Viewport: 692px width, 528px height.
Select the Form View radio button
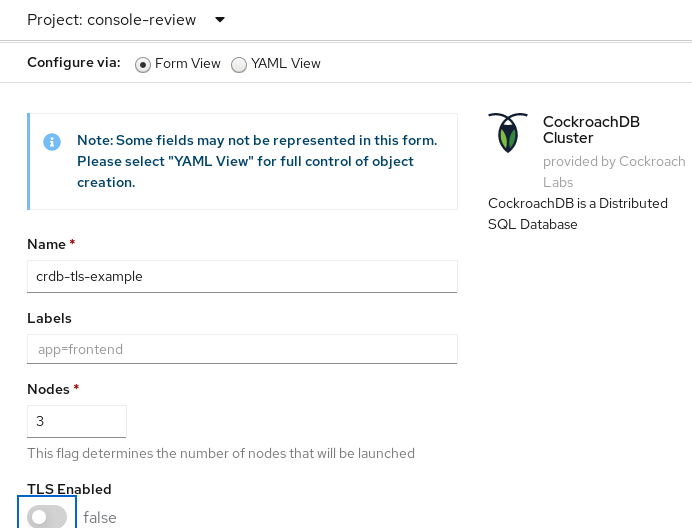[143, 64]
